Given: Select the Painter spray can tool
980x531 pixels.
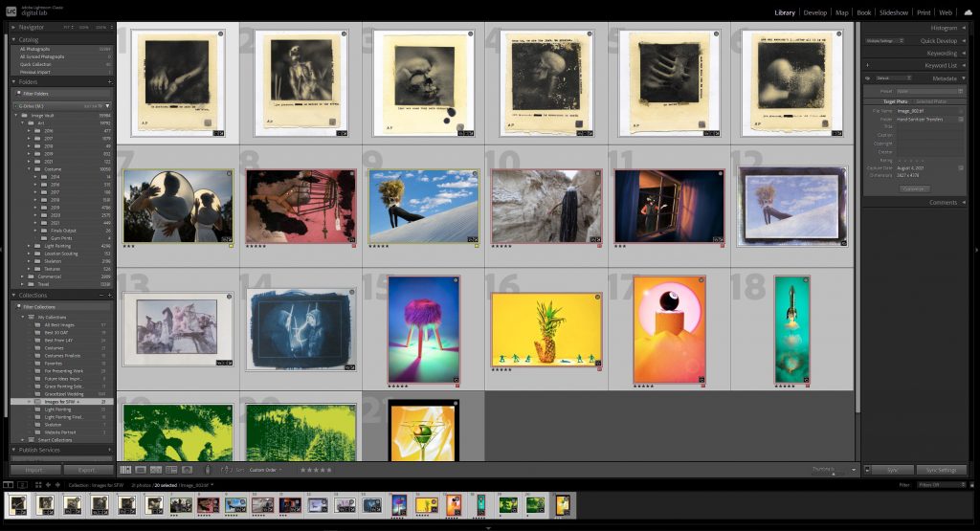Looking at the screenshot, I should pos(208,470).
